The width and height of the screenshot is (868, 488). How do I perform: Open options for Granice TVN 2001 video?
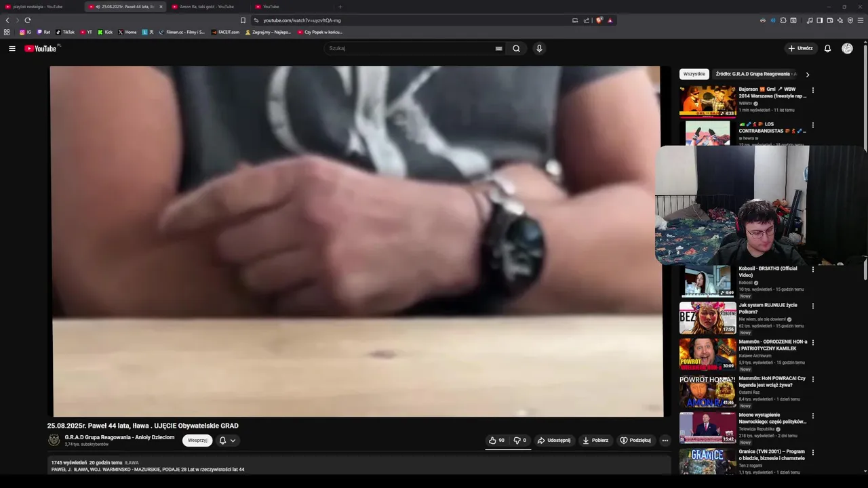pyautogui.click(x=812, y=452)
